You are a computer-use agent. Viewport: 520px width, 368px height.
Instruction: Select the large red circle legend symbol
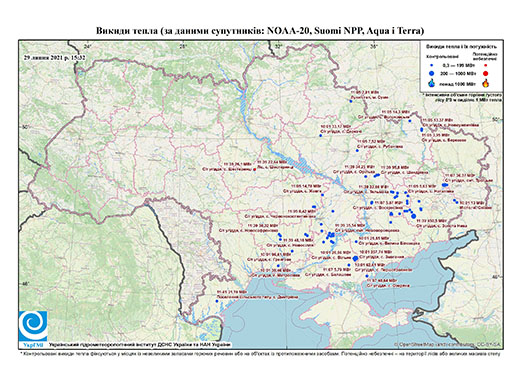pyautogui.click(x=485, y=73)
